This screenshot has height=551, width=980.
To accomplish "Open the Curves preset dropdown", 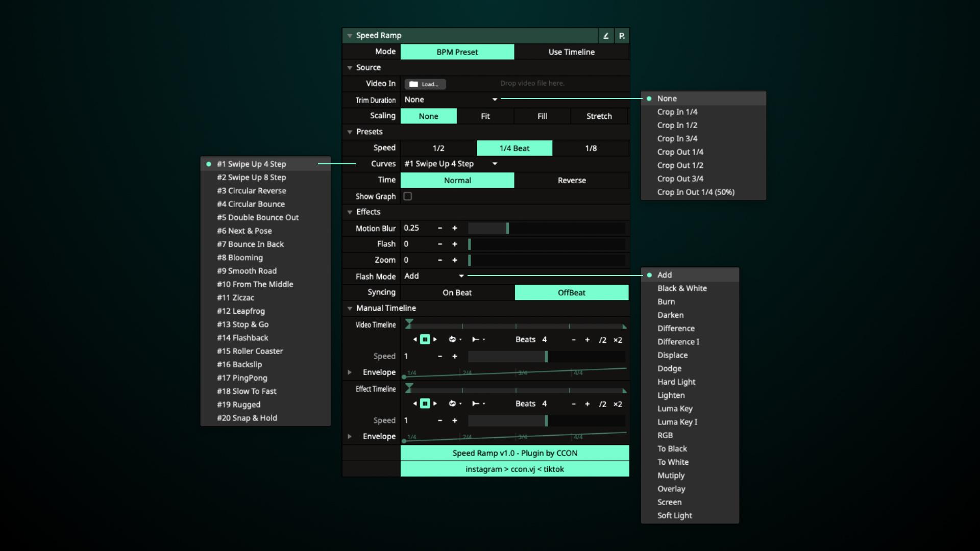I will point(494,164).
